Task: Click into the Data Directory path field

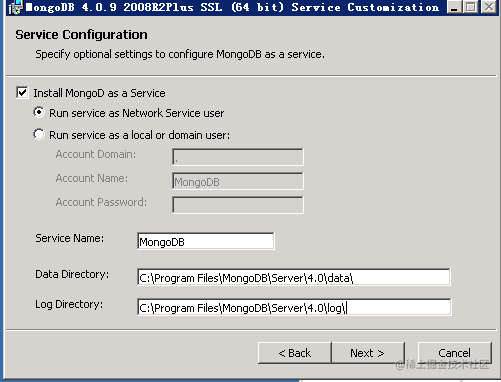Action: tap(294, 277)
